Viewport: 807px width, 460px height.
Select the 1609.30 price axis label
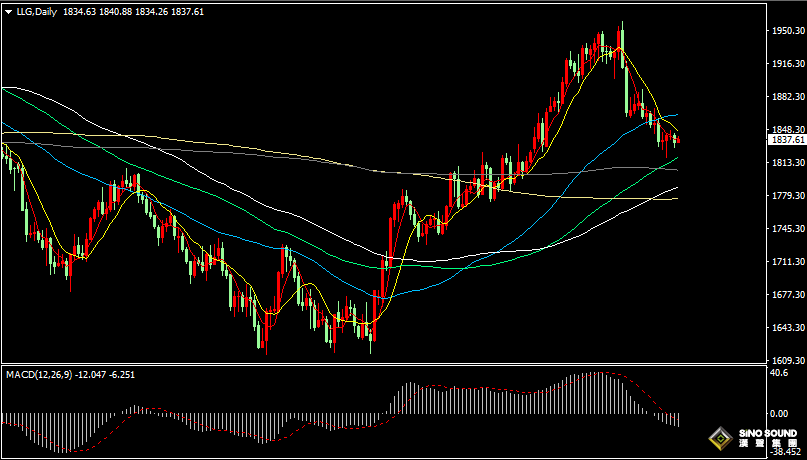click(788, 360)
